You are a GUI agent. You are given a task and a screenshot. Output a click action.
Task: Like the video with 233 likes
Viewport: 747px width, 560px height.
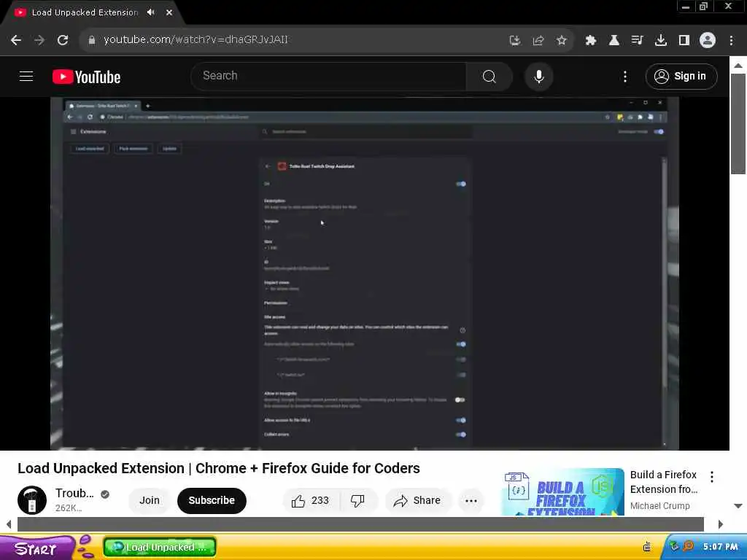click(x=311, y=500)
